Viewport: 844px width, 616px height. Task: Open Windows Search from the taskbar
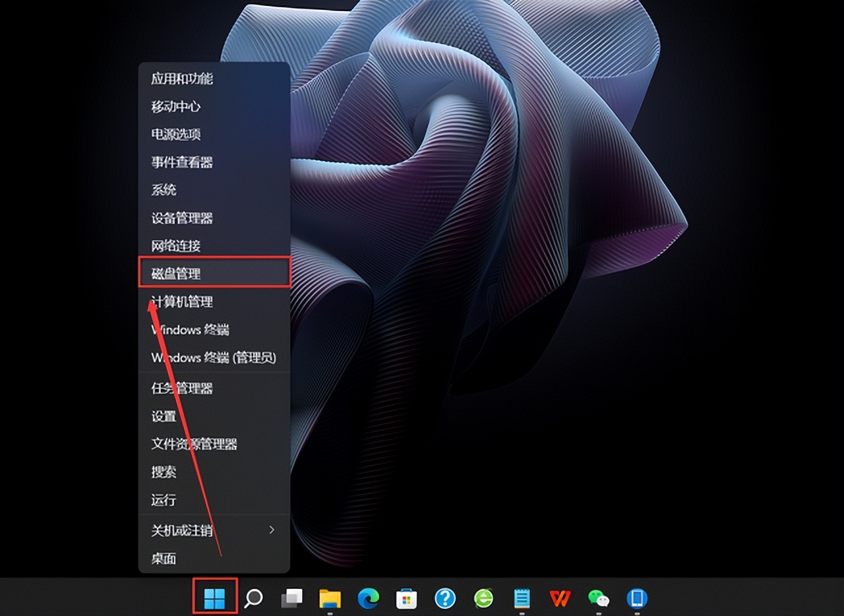click(x=253, y=599)
